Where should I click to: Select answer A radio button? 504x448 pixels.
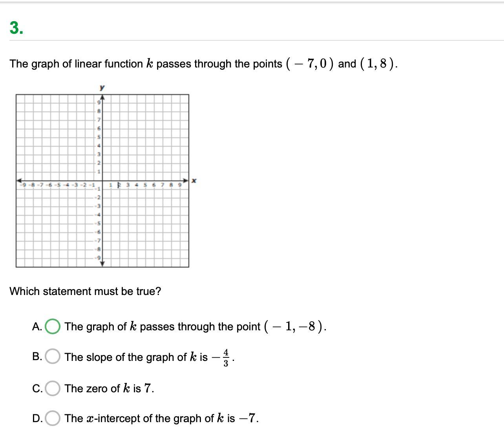53,326
